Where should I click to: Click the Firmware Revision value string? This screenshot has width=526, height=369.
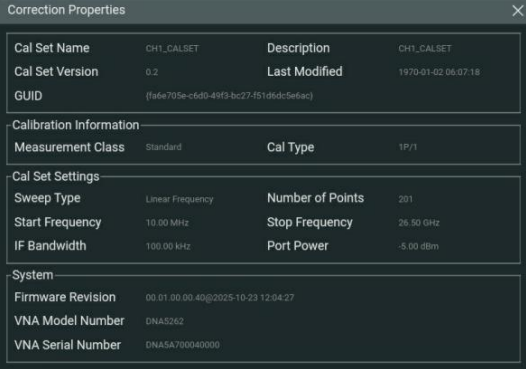[220, 298]
